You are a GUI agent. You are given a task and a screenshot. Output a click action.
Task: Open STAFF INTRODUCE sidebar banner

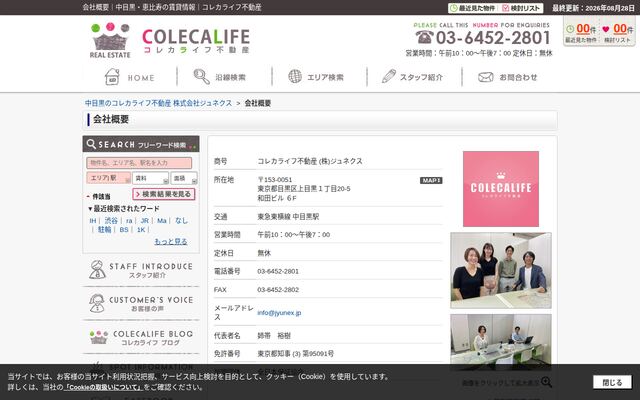point(141,270)
